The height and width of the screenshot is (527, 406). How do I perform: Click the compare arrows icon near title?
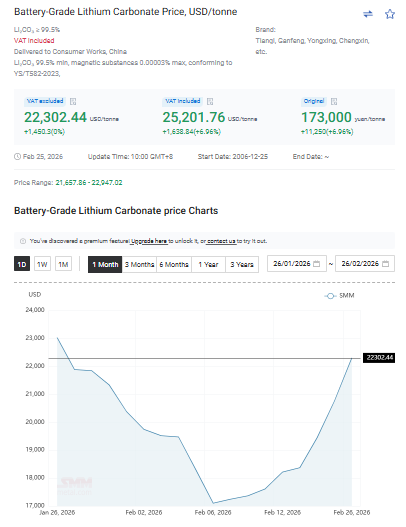click(368, 14)
